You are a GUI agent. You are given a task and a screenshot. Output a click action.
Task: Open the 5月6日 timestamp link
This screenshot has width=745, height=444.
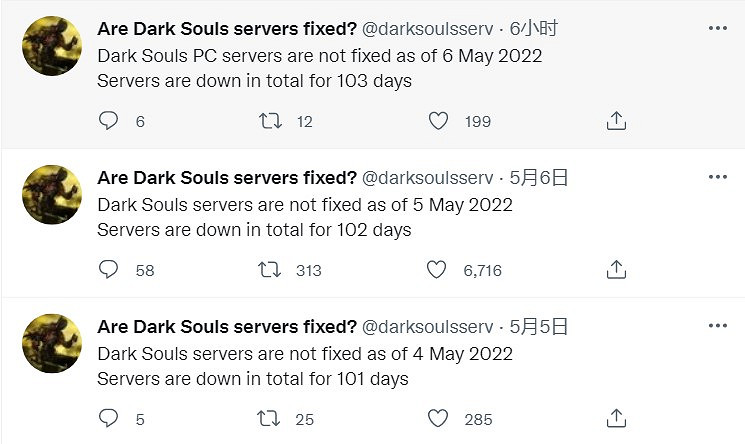(x=539, y=178)
